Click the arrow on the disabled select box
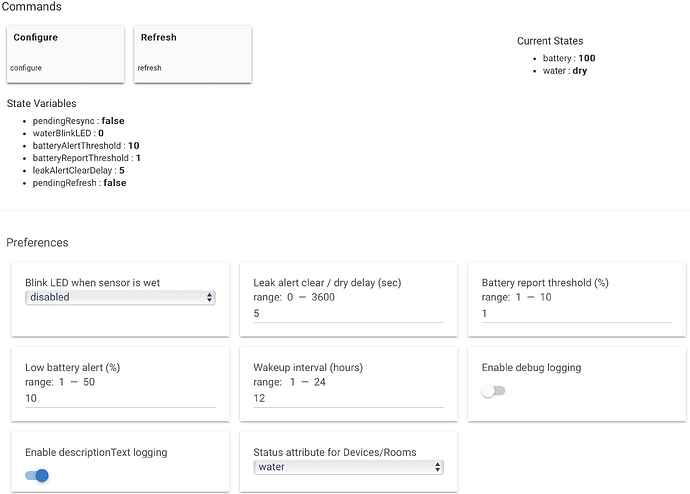Screen dimensions: 690x494 pyautogui.click(x=209, y=297)
